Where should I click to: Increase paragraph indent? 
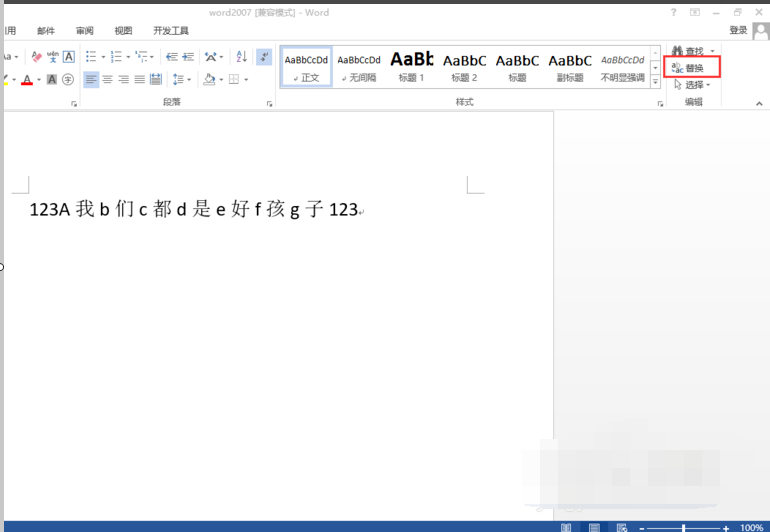[x=188, y=57]
